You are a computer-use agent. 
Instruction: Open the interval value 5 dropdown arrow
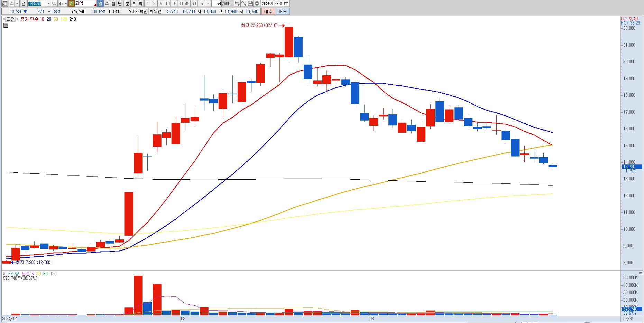click(x=208, y=3)
